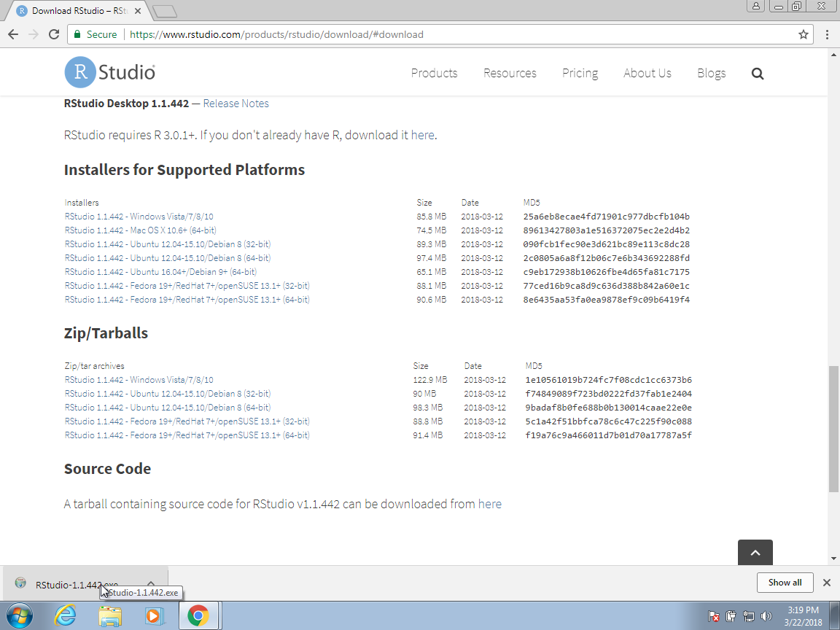Bookmark this page using the star icon
Image resolution: width=840 pixels, height=630 pixels.
(803, 34)
